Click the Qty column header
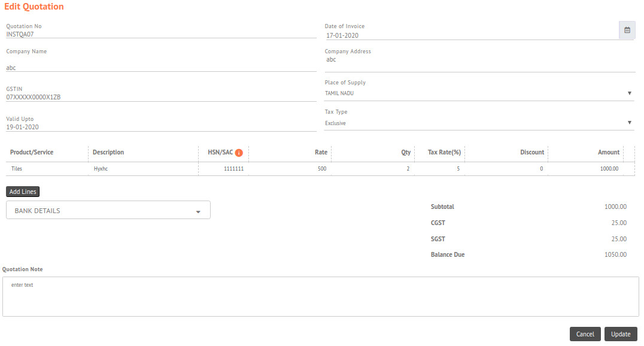Screen dimensions: 644x346 [x=406, y=153]
